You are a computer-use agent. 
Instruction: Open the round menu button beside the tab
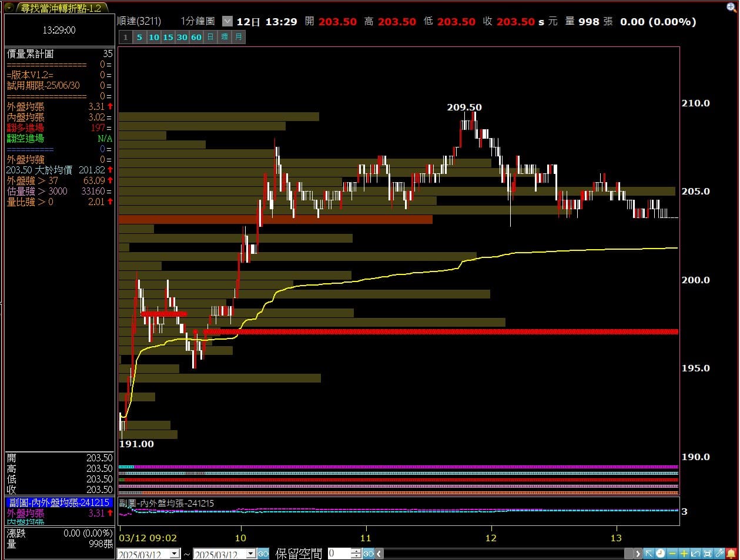[9, 8]
